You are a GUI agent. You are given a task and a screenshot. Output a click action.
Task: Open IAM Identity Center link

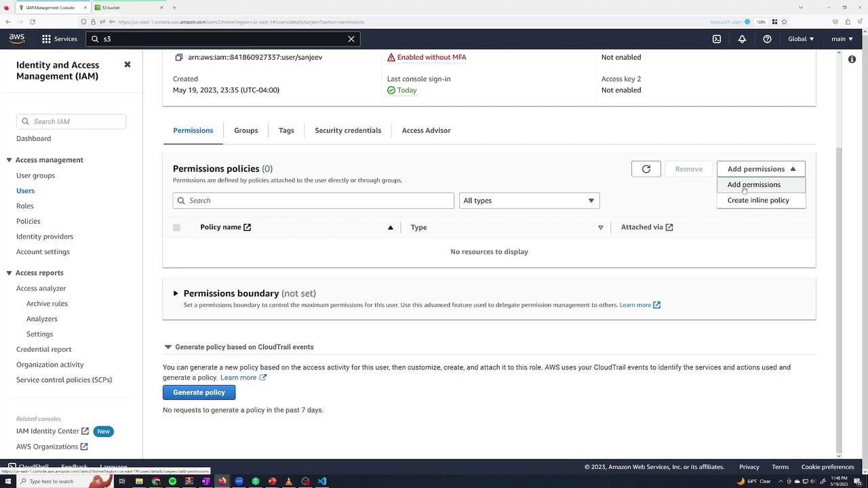tap(52, 431)
